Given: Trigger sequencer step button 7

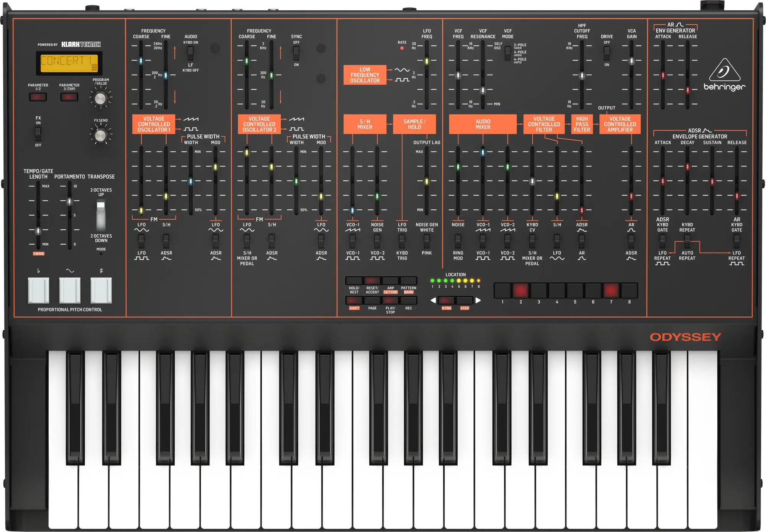Looking at the screenshot, I should pos(611,290).
